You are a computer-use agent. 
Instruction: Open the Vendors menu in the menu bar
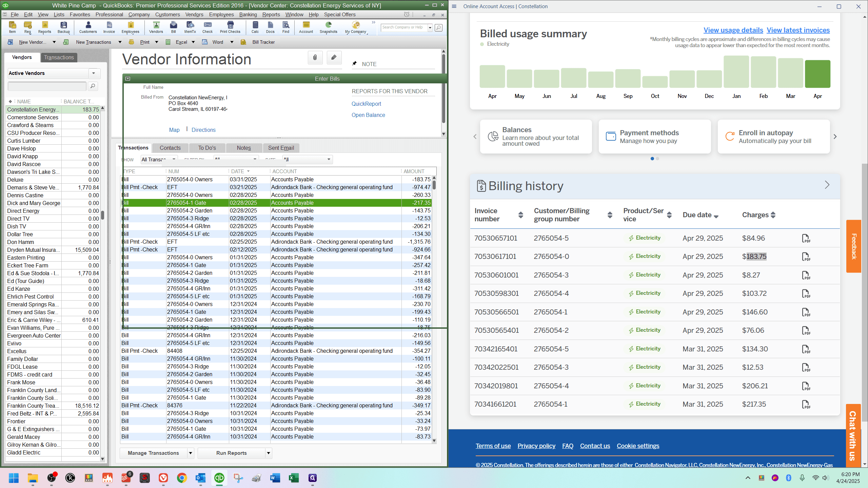(x=194, y=15)
